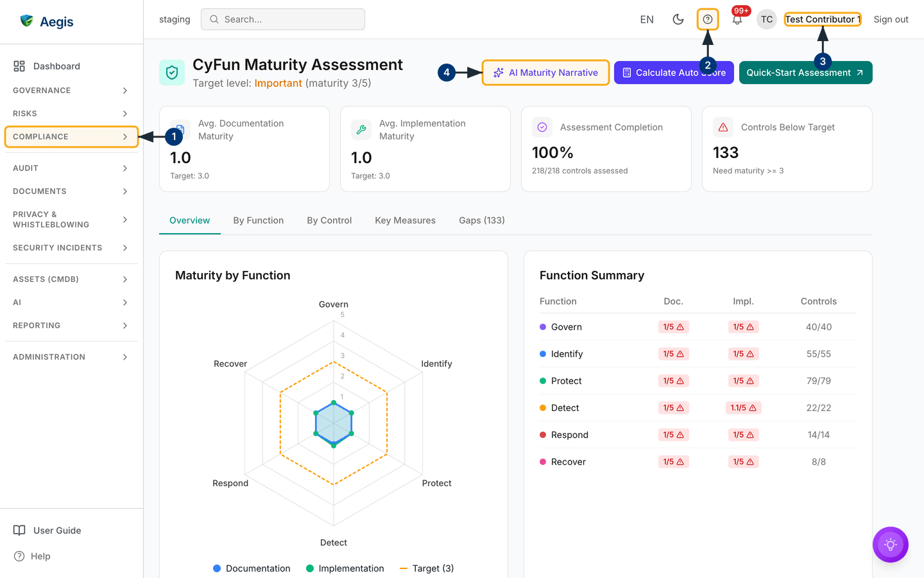Toggle dark mode moon icon

tap(678, 19)
